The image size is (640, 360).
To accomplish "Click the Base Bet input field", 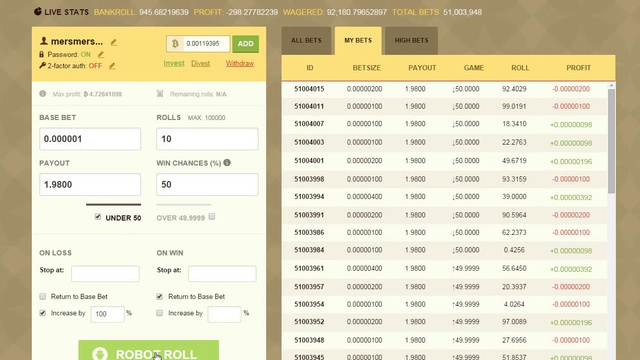I will (90, 139).
